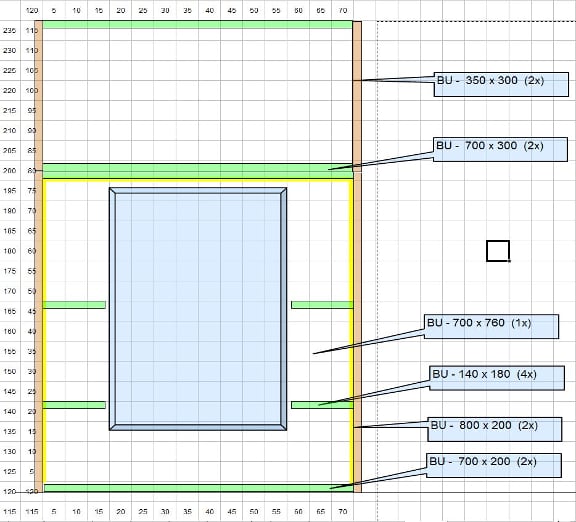The image size is (576, 522).
Task: Click the cell labeled 235 on the left
Action: 10,31
